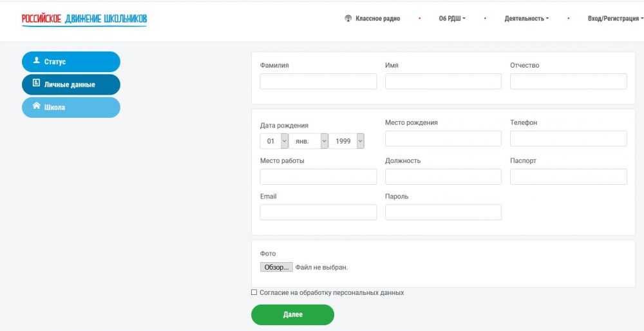Click the ID card icon on Личные данные

36,84
